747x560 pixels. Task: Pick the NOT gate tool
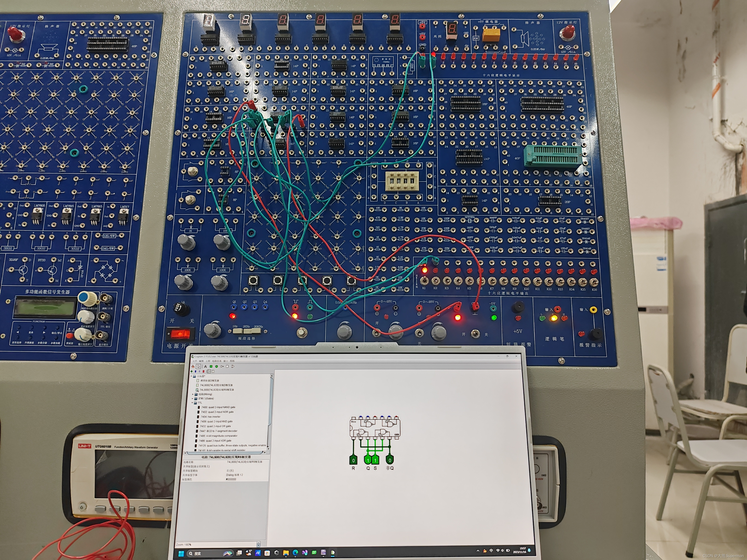tap(222, 367)
